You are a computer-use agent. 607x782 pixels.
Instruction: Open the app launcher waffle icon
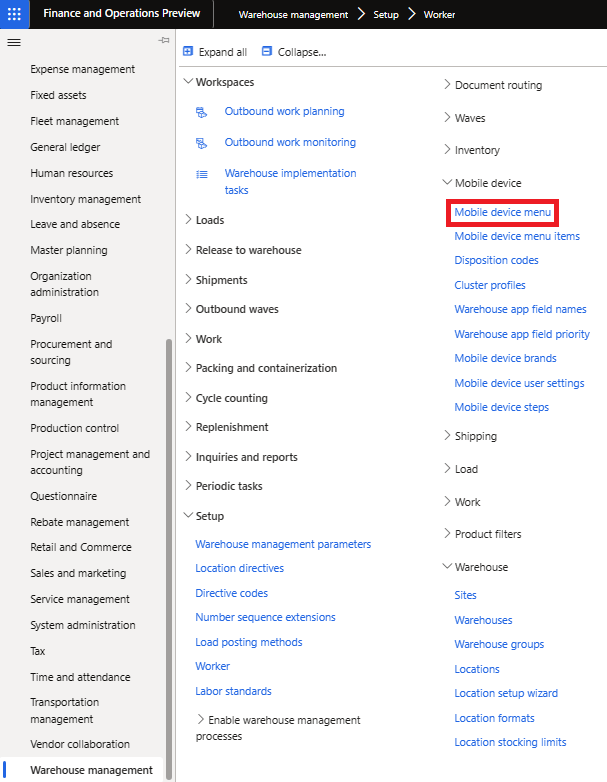(14, 14)
